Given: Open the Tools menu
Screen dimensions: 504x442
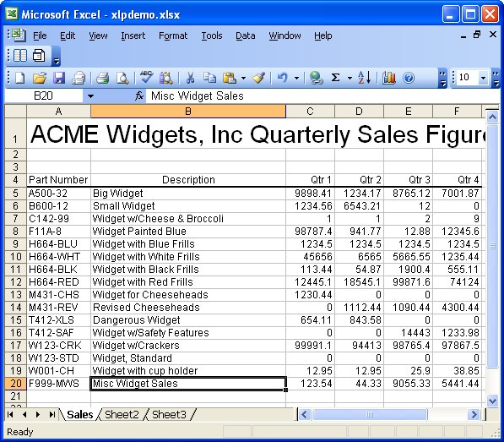Looking at the screenshot, I should (x=212, y=35).
